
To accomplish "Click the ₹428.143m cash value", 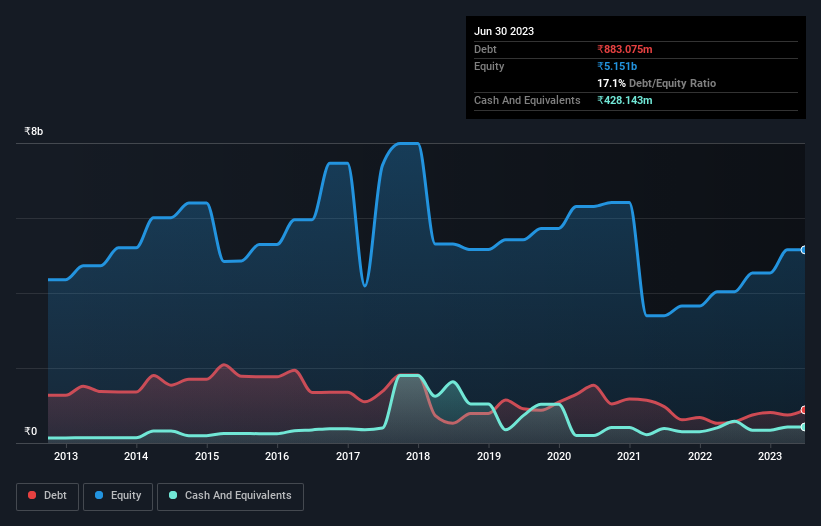I will tap(625, 100).
